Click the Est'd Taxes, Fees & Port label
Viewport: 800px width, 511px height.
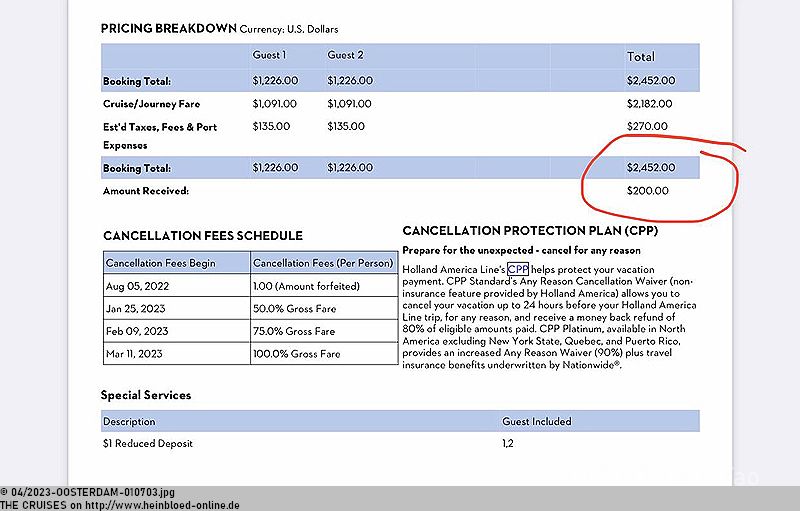pos(160,127)
